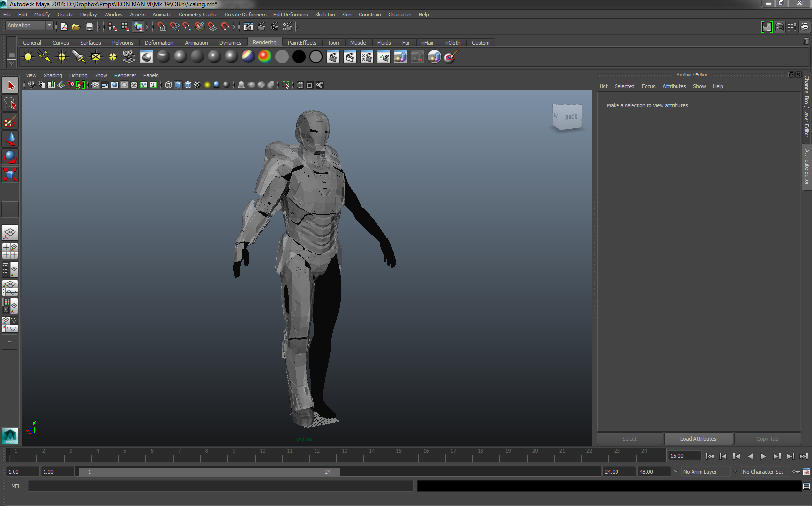Click the Open Scene folder icon
The width and height of the screenshot is (812, 506).
click(76, 27)
